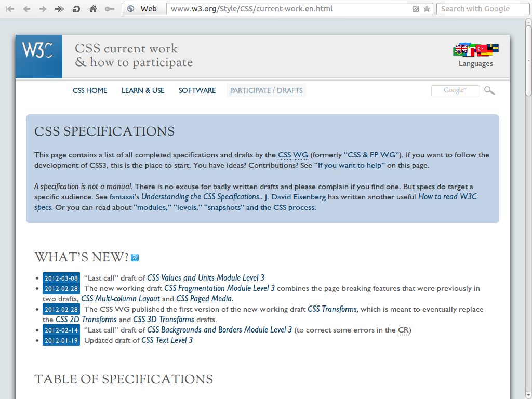Click the browser Back arrow button

click(26, 9)
